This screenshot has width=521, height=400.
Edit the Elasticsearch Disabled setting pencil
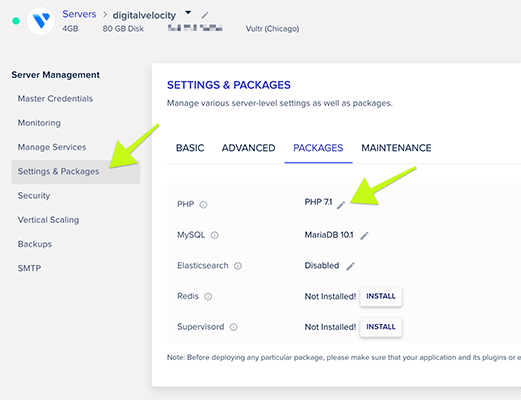(350, 266)
